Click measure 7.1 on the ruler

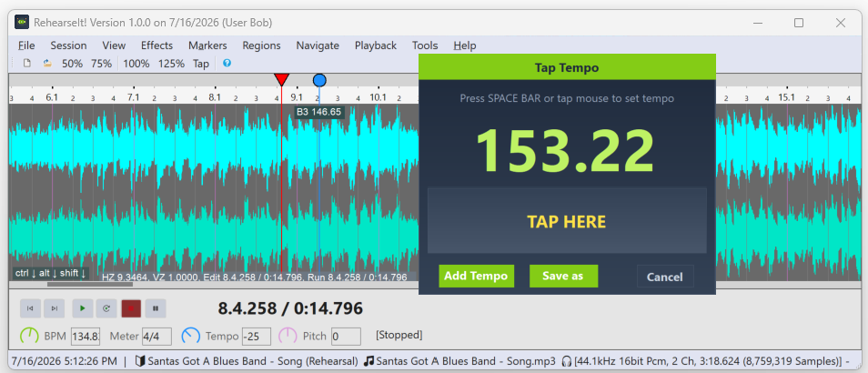click(134, 96)
